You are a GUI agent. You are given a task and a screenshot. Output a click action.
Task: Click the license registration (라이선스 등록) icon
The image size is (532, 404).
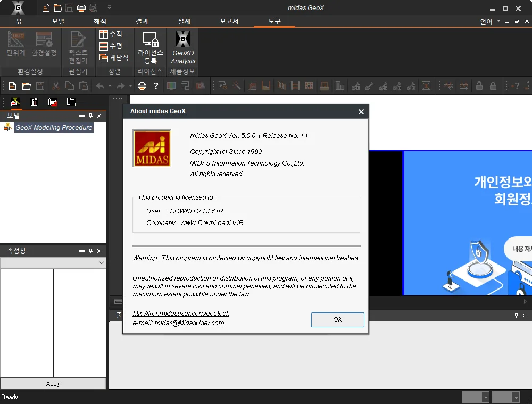coord(151,47)
